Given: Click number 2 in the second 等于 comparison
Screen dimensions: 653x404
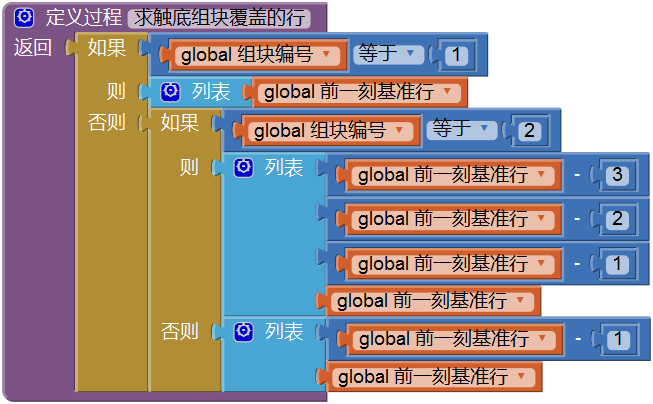Looking at the screenshot, I should tap(529, 130).
